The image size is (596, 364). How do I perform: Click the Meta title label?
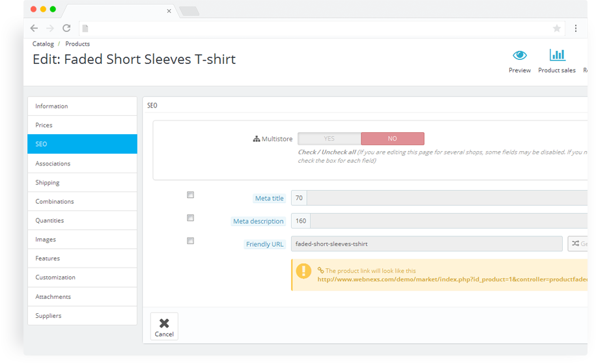coord(270,199)
